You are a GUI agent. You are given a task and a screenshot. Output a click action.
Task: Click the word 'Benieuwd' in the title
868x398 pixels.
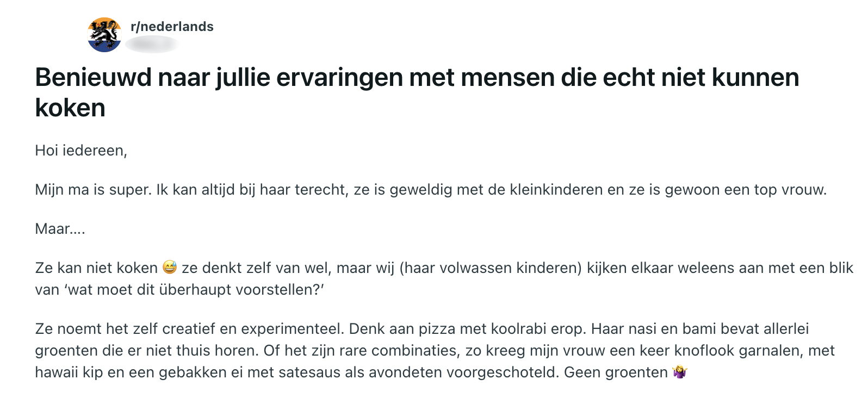pyautogui.click(x=94, y=78)
